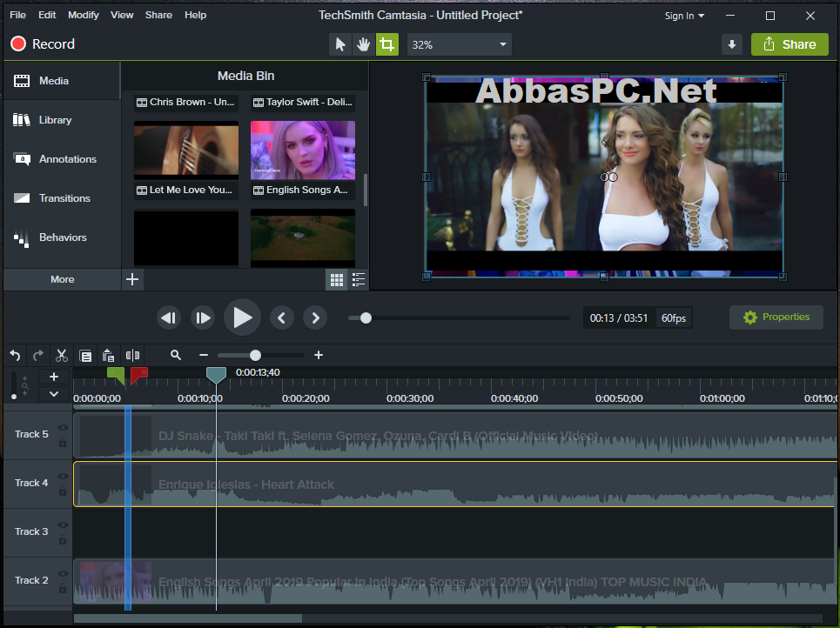840x628 pixels.
Task: Click the Media Bin vertical scrollbar
Action: pos(366,190)
